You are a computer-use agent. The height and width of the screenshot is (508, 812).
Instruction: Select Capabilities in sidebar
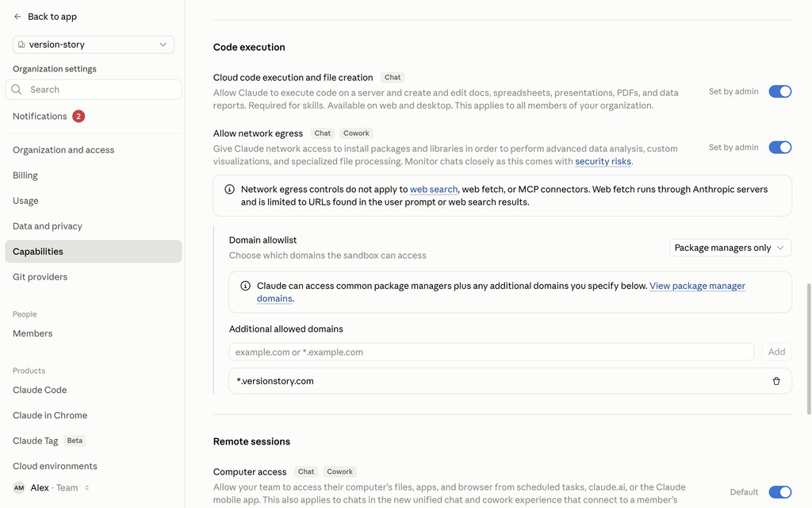94,252
